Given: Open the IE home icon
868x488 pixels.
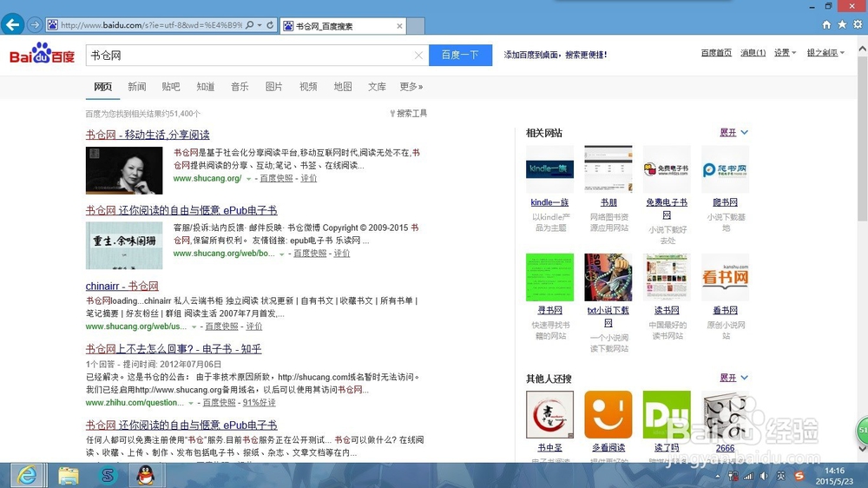Looking at the screenshot, I should (x=826, y=24).
